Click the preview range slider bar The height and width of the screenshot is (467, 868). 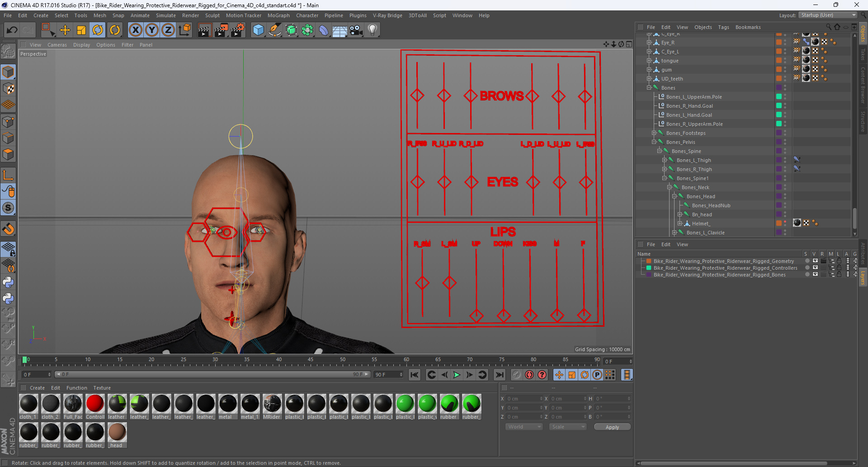pos(212,375)
